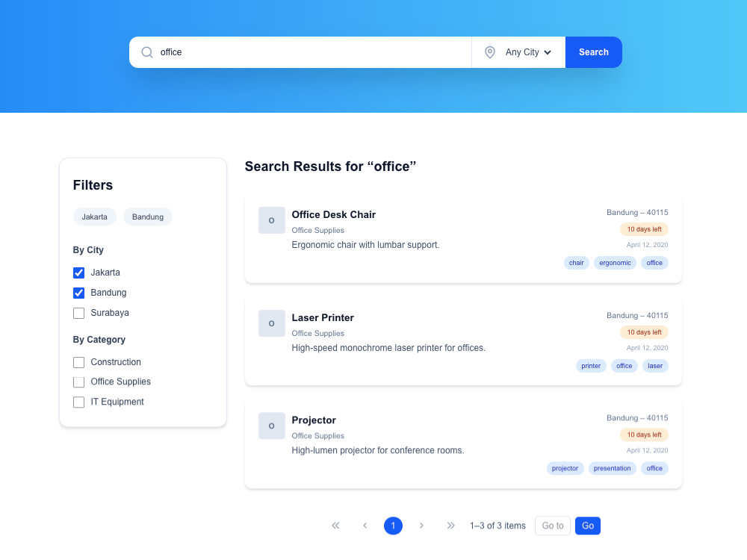The height and width of the screenshot is (560, 747).
Task: Select page 1 in pagination
Action: click(393, 526)
